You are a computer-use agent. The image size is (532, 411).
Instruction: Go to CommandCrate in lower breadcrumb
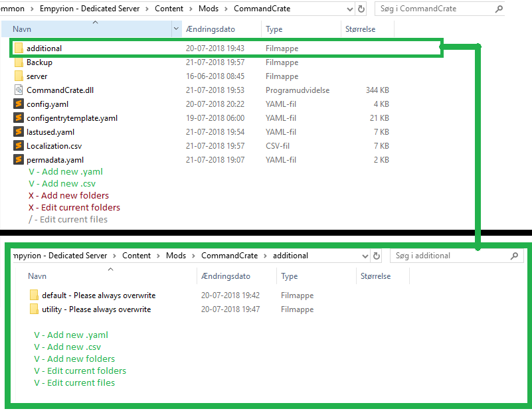pos(229,256)
